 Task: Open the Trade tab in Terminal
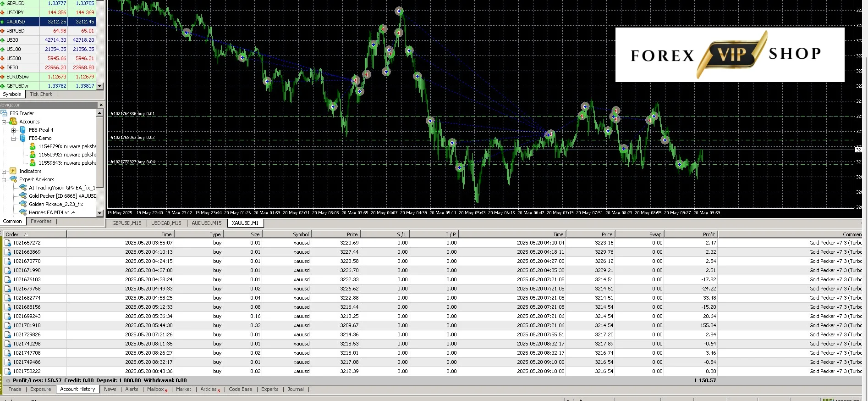15,389
